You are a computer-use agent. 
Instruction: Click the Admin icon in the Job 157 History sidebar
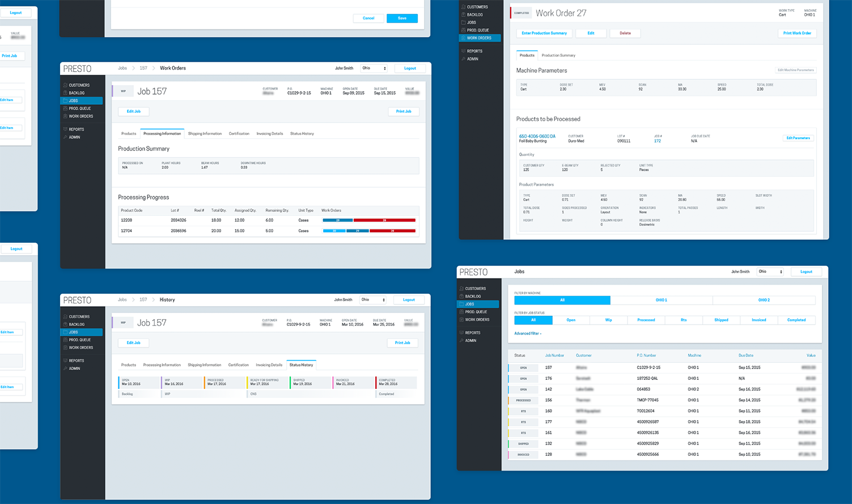[x=66, y=369]
